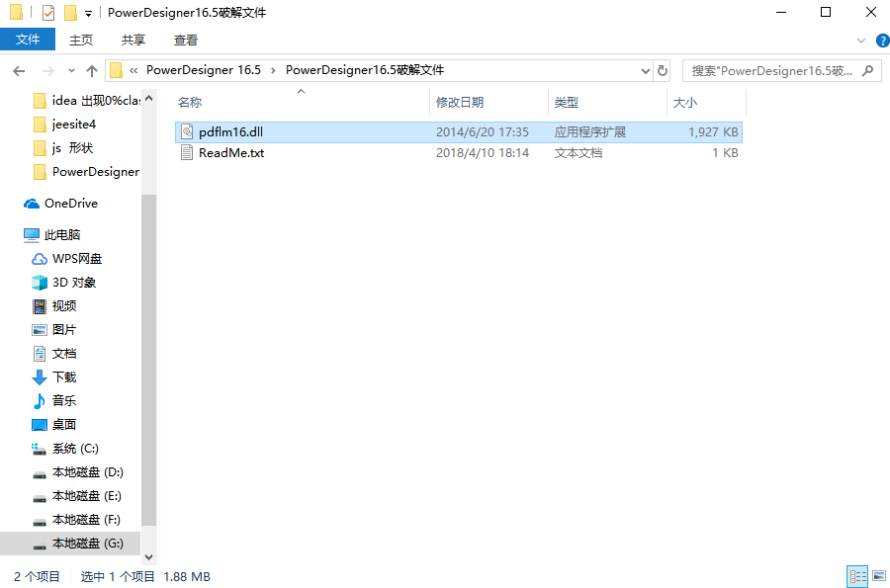
Task: Click the pdflm16.dll file icon
Action: click(187, 132)
